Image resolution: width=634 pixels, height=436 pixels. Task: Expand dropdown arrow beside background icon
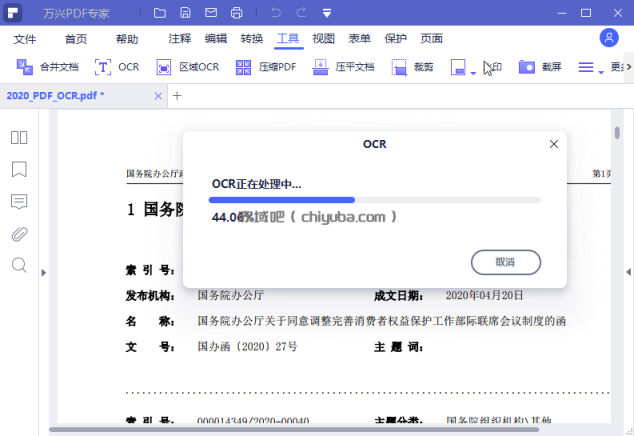(x=473, y=73)
